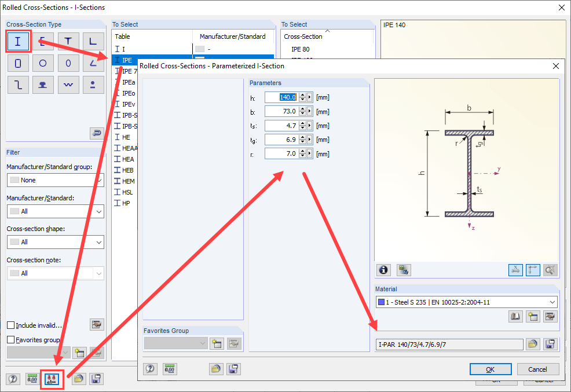Show cross-section info with the 'i' icon
The height and width of the screenshot is (392, 571).
point(383,270)
